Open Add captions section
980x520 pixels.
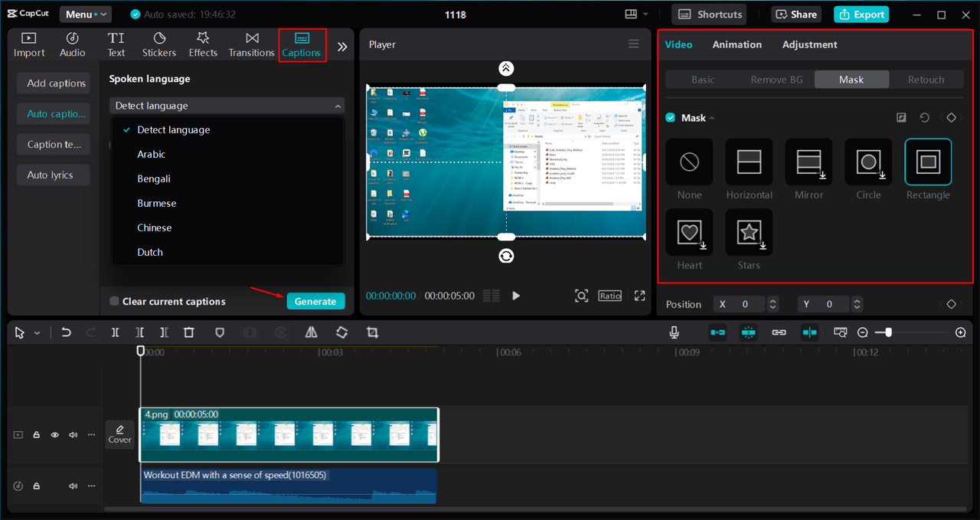tap(53, 83)
